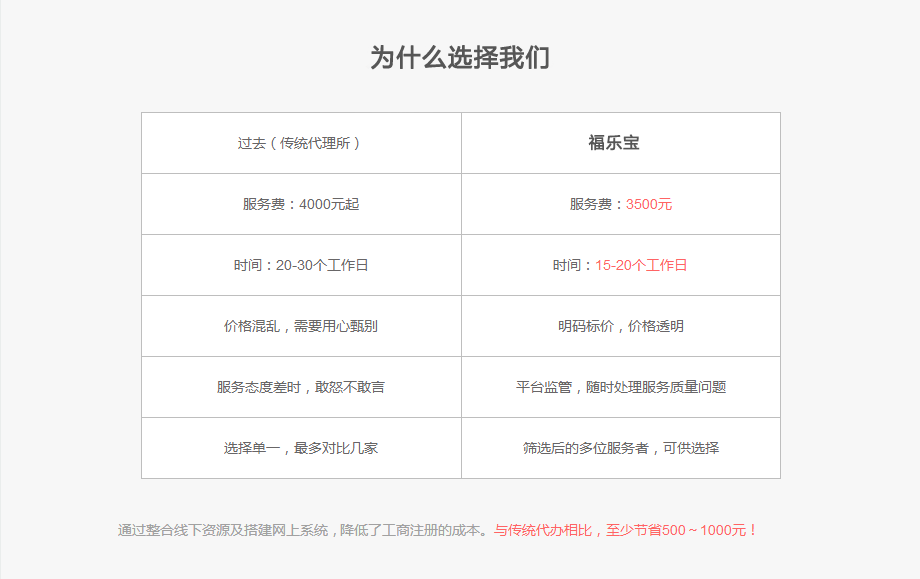The height and width of the screenshot is (579, 920).
Task: Select the cell 时间：15-20个工作日
Action: [x=621, y=265]
